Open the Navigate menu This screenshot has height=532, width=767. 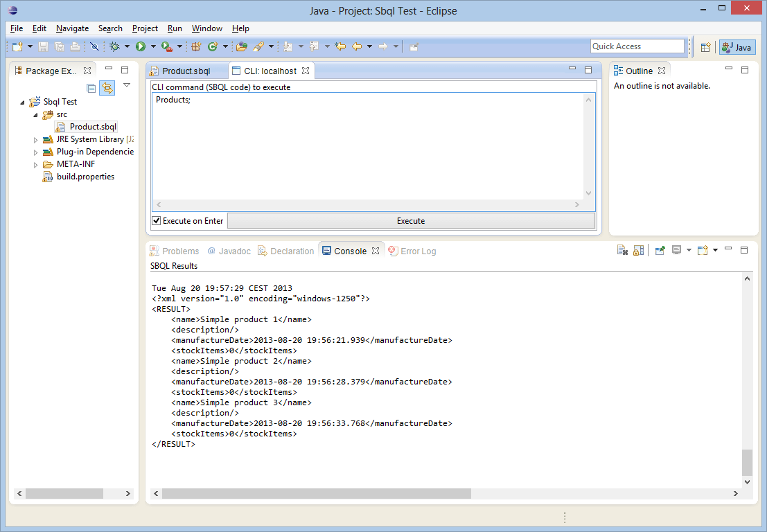(x=72, y=28)
